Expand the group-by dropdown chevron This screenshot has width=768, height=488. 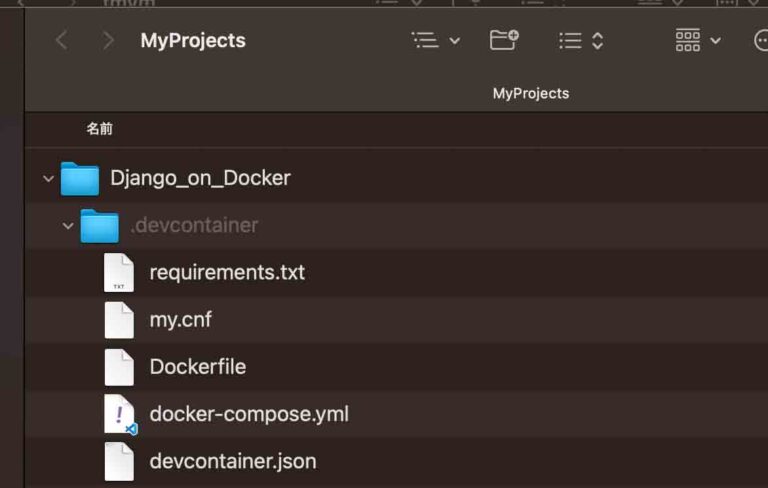(x=716, y=41)
